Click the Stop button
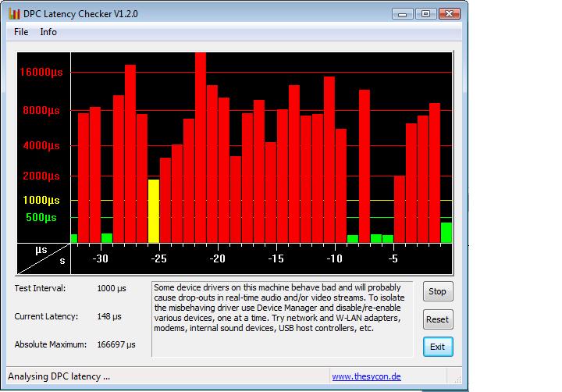This screenshot has height=392, width=562. 438,291
